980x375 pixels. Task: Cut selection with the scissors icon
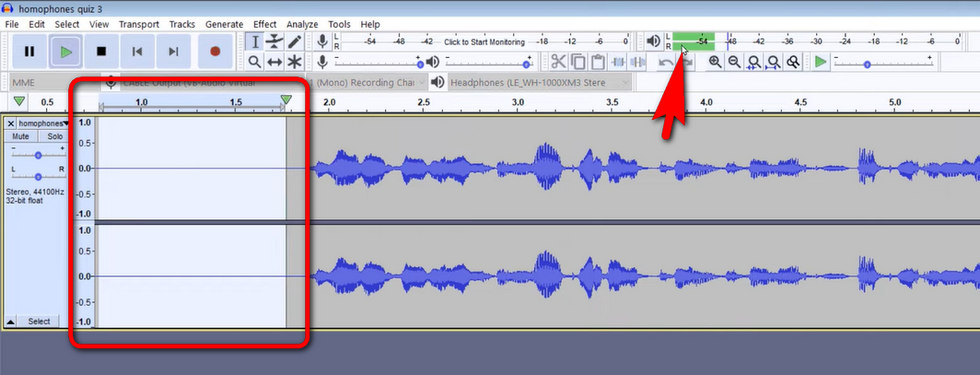558,61
